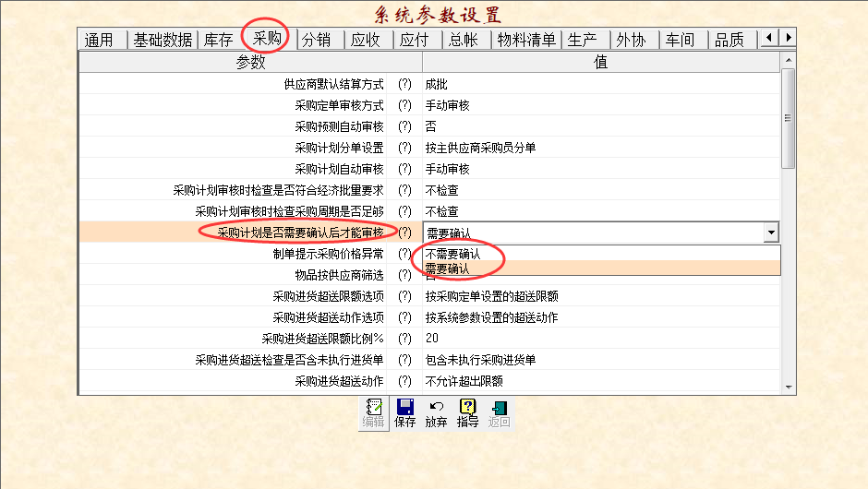This screenshot has height=489, width=868.
Task: Click the value 不允许超出限额
Action: tap(464, 381)
